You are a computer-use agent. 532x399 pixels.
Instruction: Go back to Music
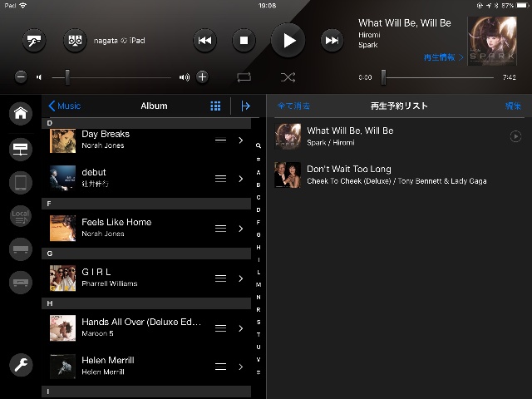65,106
